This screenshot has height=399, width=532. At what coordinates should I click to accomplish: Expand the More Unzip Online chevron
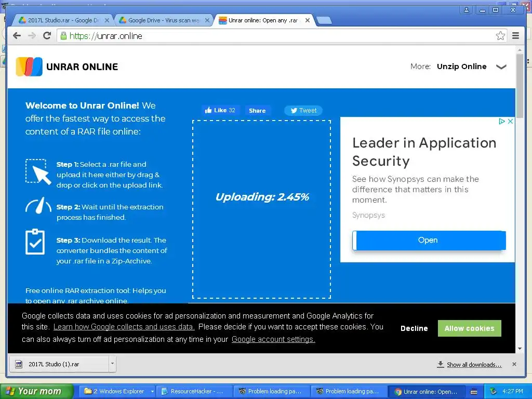tap(501, 67)
